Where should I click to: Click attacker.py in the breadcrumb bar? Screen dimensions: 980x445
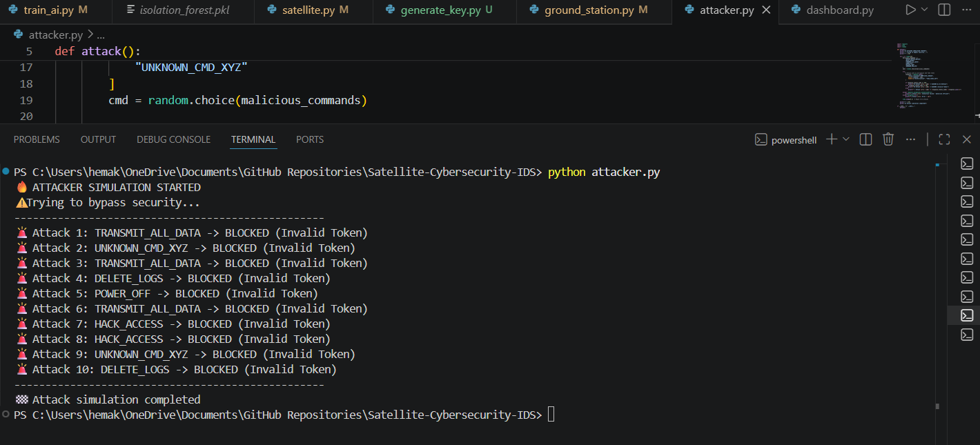55,34
